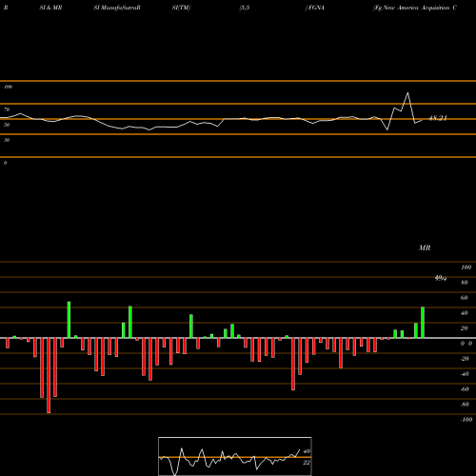The image size is (476, 476).
Task: Click the 'FGNA' ticker symbol text
Action: 316,8
